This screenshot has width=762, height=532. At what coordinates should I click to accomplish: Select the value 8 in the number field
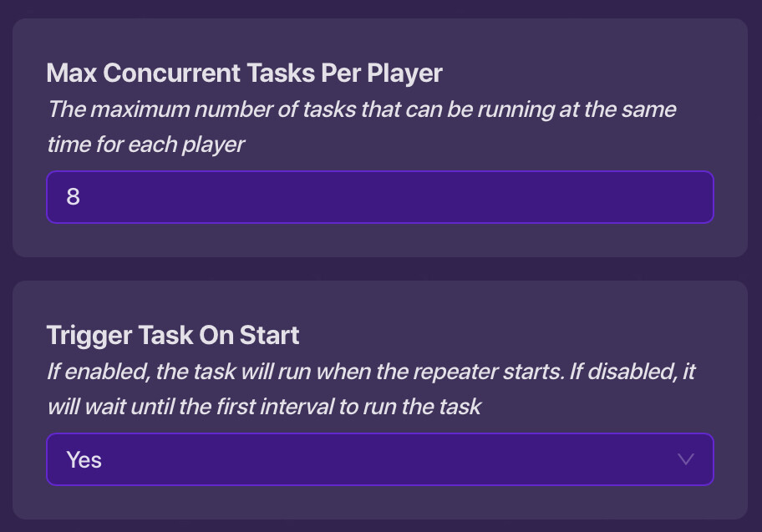tap(73, 197)
